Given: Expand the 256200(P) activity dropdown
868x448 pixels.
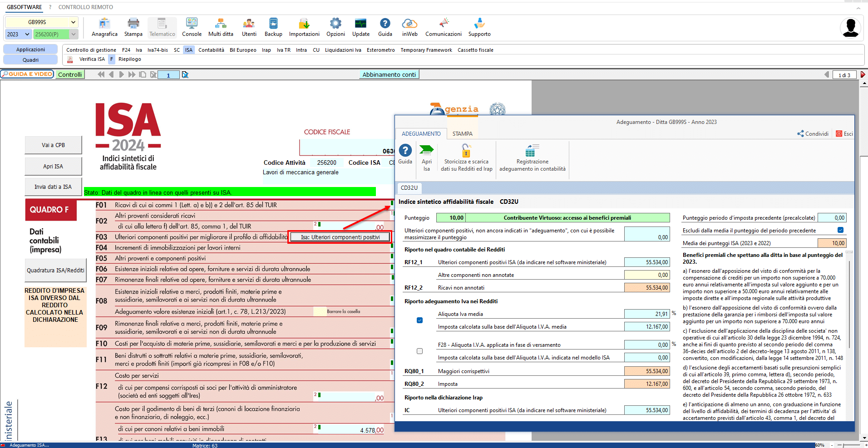Looking at the screenshot, I should click(73, 34).
